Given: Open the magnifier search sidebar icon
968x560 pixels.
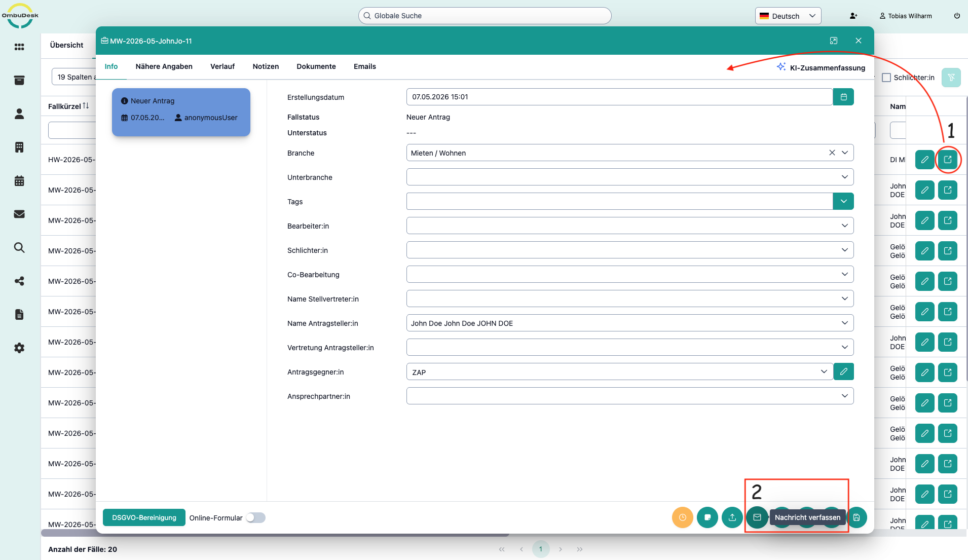Looking at the screenshot, I should pos(19,247).
